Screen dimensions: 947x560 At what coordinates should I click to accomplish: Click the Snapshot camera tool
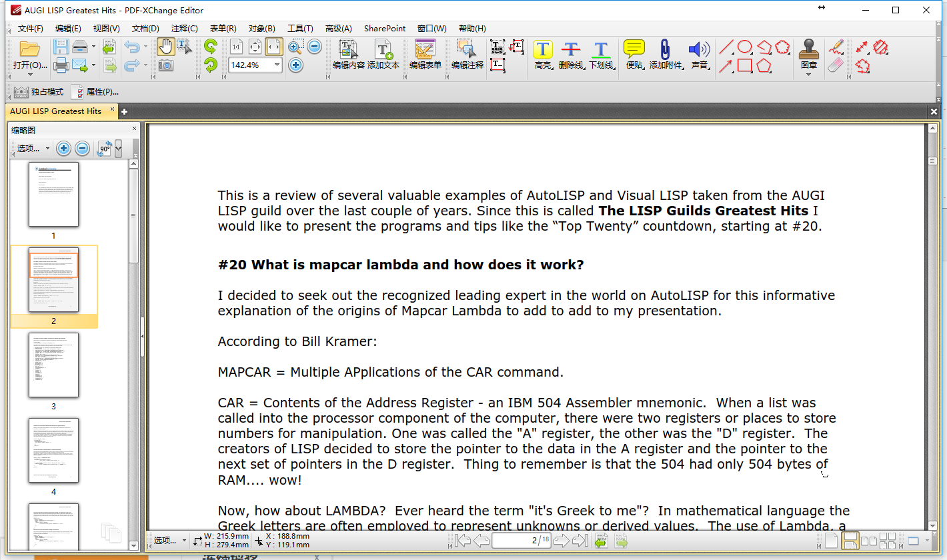(x=165, y=65)
